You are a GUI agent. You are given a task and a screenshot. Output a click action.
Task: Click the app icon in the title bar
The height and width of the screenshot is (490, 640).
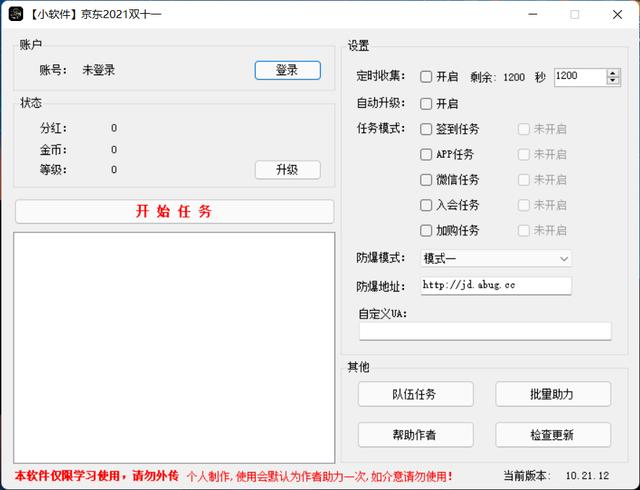[16, 14]
